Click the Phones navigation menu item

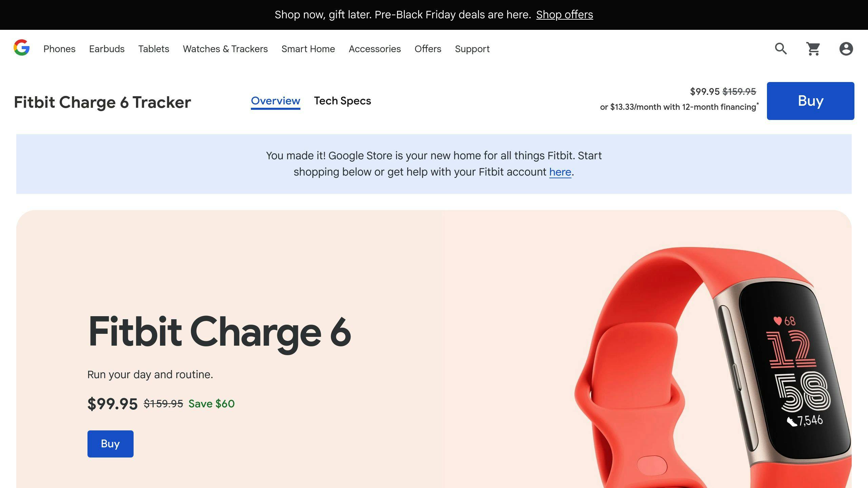pos(60,48)
